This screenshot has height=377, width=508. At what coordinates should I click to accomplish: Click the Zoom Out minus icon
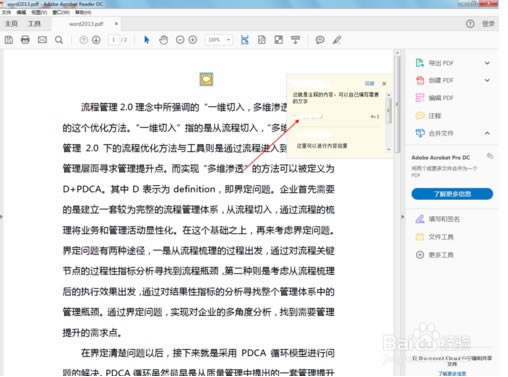tap(180, 40)
